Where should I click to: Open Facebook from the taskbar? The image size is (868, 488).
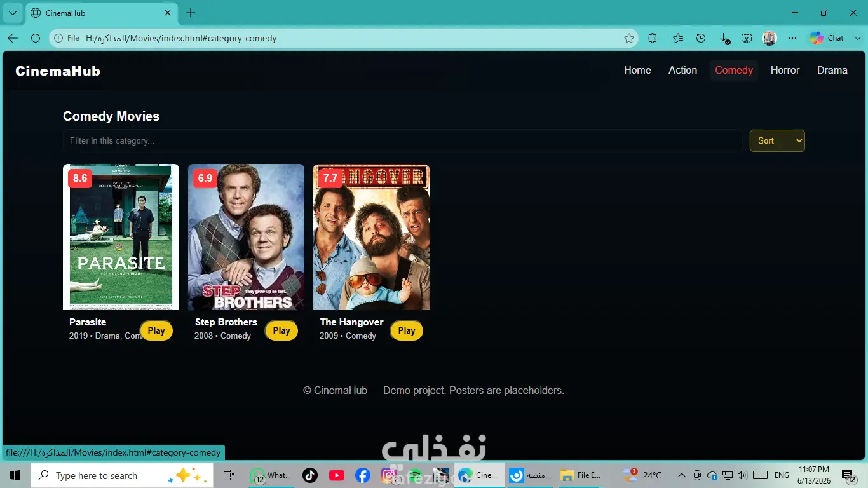[363, 475]
